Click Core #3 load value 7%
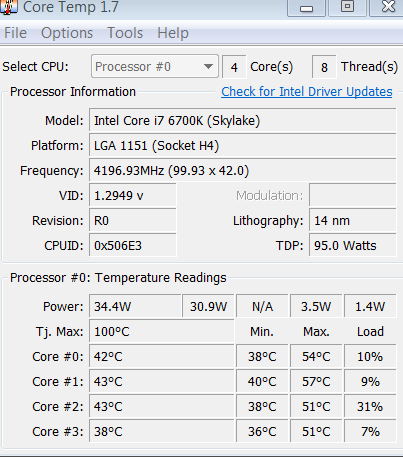The width and height of the screenshot is (403, 457). [x=370, y=431]
